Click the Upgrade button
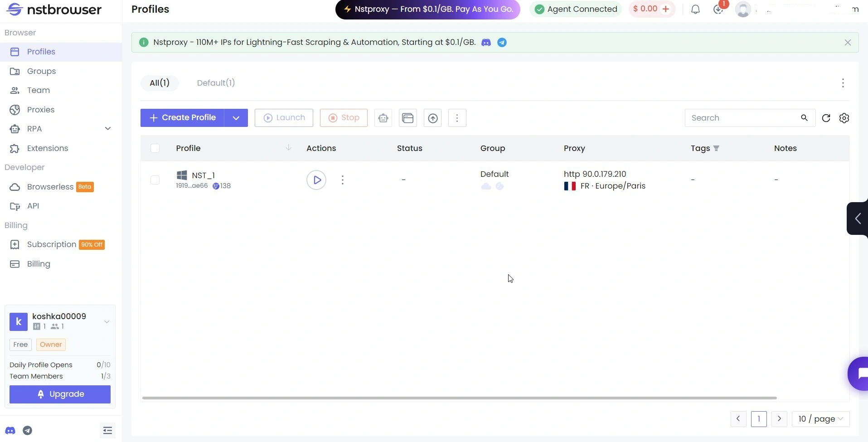Image resolution: width=868 pixels, height=442 pixels. (x=60, y=394)
